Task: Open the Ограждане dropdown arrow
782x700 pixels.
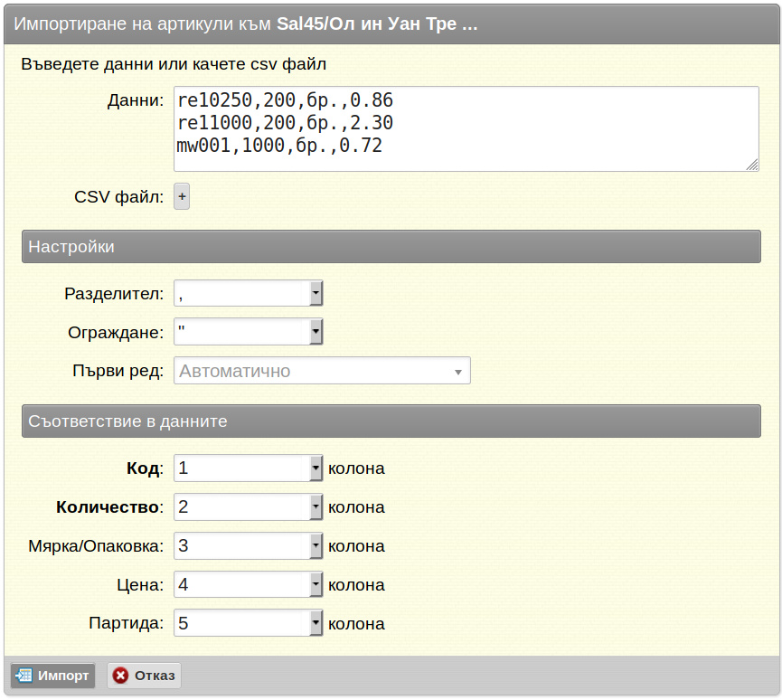Action: 316,332
